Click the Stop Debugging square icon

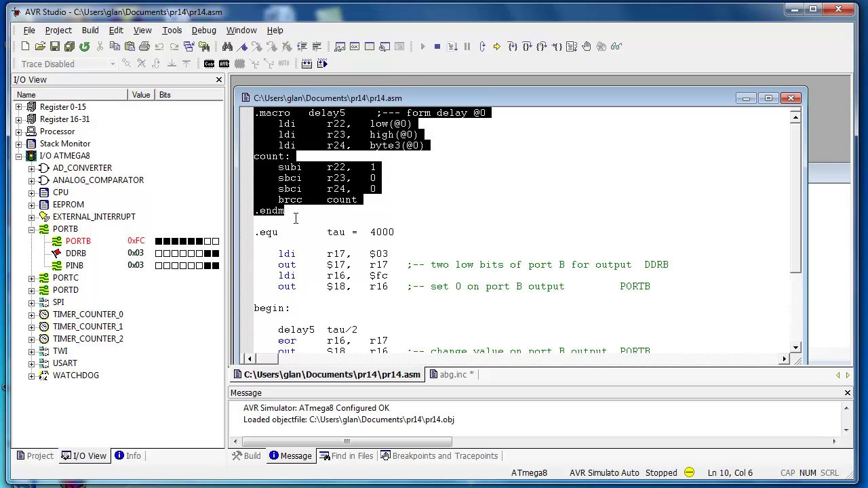pos(437,46)
